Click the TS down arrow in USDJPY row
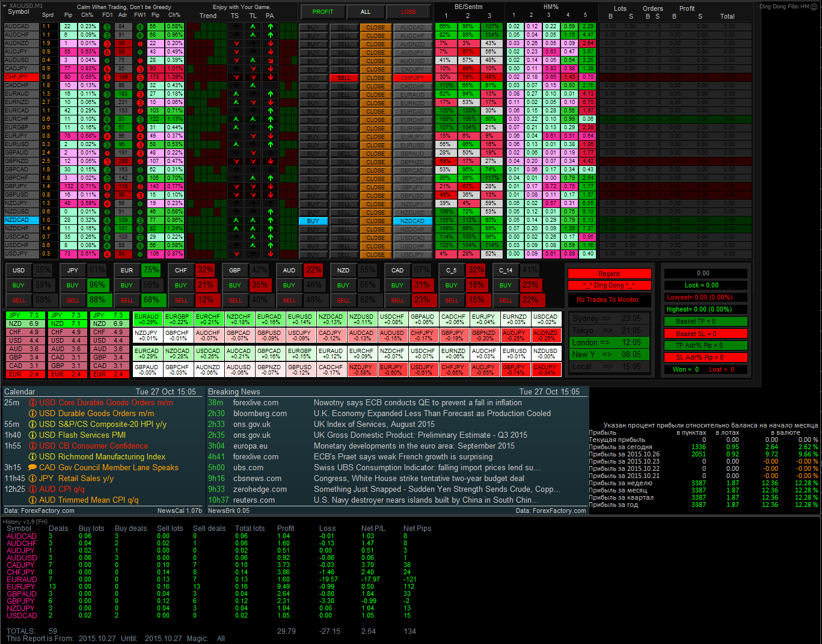 point(236,254)
